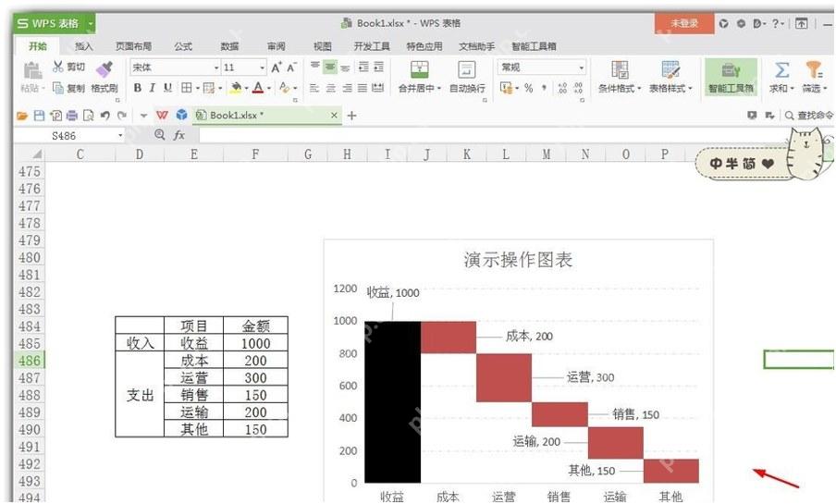Click the Paste (粘贴) clipboard icon
This screenshot has height=504, width=836.
coord(33,70)
